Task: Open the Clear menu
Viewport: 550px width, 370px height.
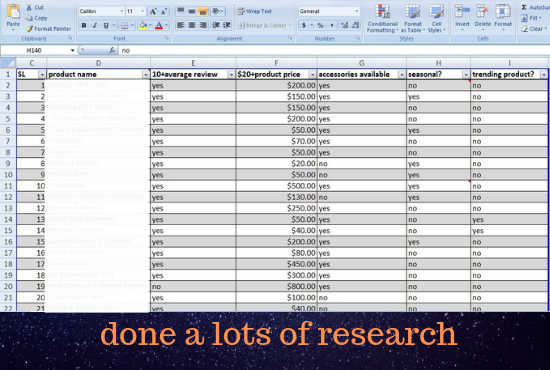Action: coord(533,29)
